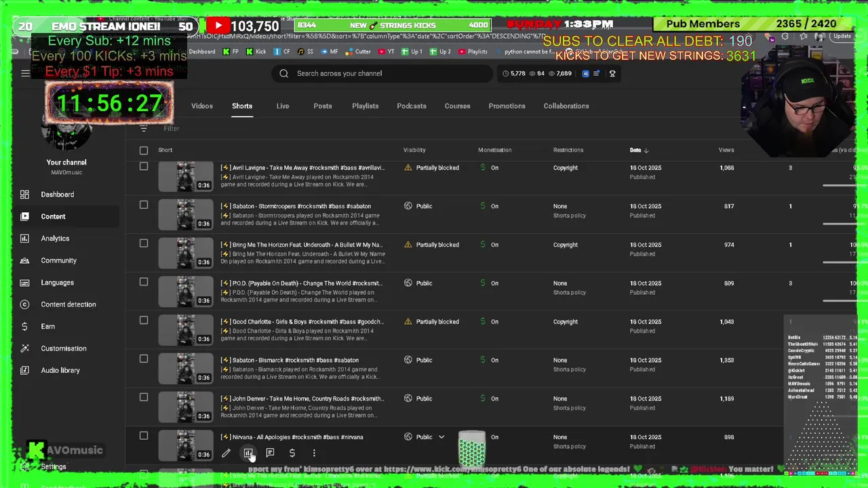
Task: Check the Sabaton Stormtroopers row checkbox
Action: [143, 205]
